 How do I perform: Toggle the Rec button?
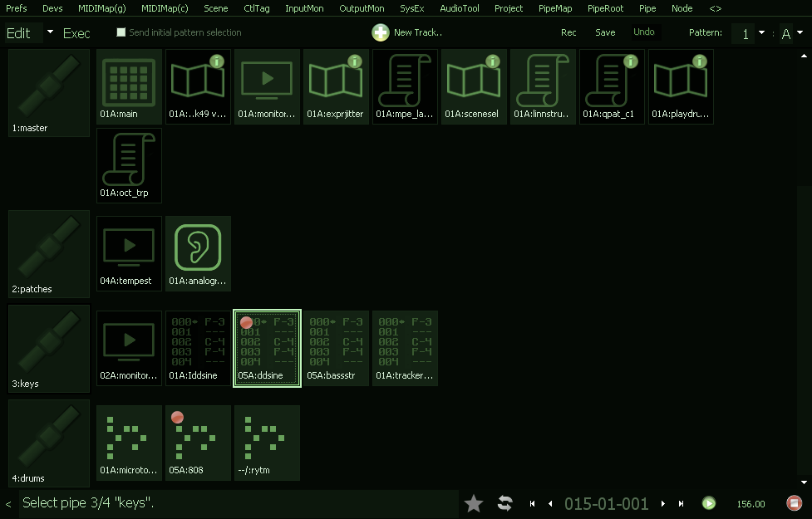click(x=568, y=32)
